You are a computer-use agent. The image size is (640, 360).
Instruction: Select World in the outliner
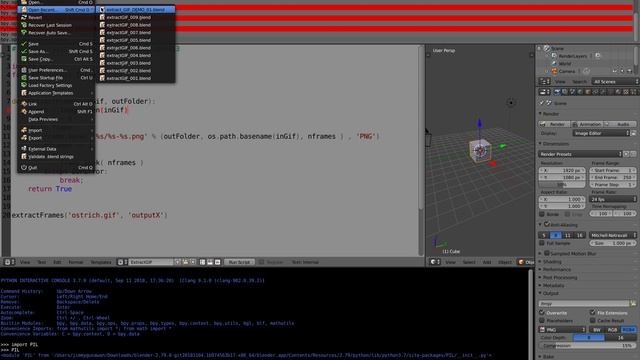pos(565,64)
